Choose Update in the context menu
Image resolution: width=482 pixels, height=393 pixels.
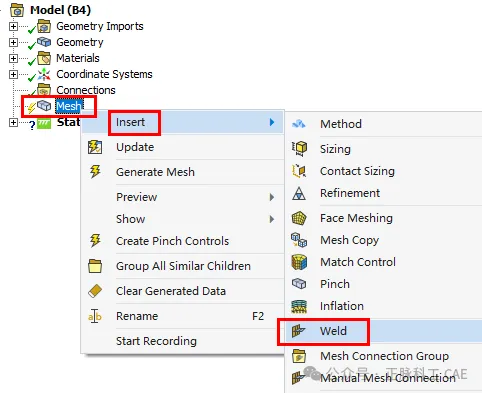[183, 147]
